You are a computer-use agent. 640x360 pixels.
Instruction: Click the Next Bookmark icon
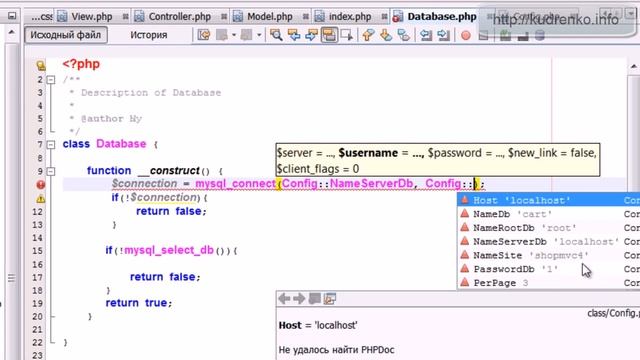pyautogui.click(x=386, y=35)
